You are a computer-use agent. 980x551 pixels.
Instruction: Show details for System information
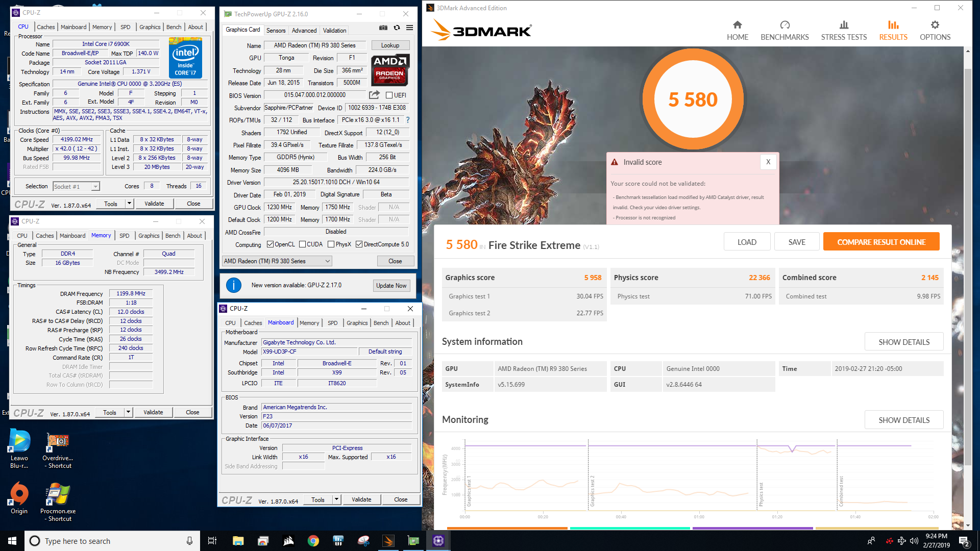[x=903, y=342]
